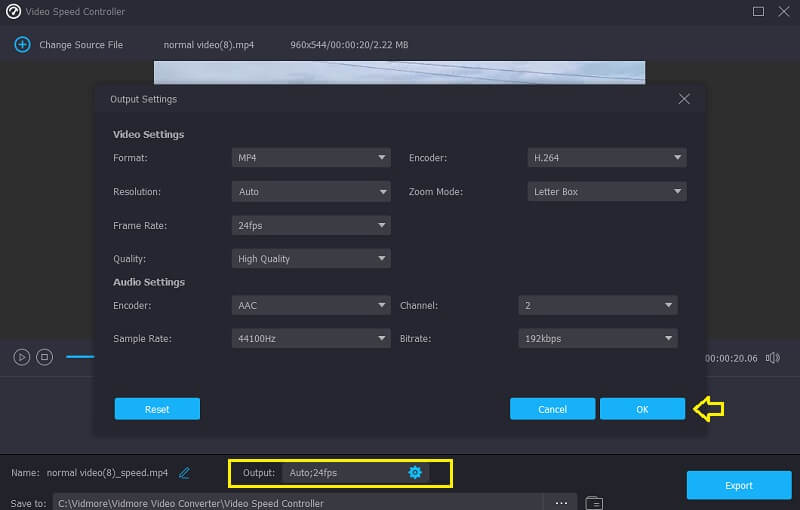This screenshot has width=800, height=510.
Task: Click the blue Export button
Action: (738, 485)
